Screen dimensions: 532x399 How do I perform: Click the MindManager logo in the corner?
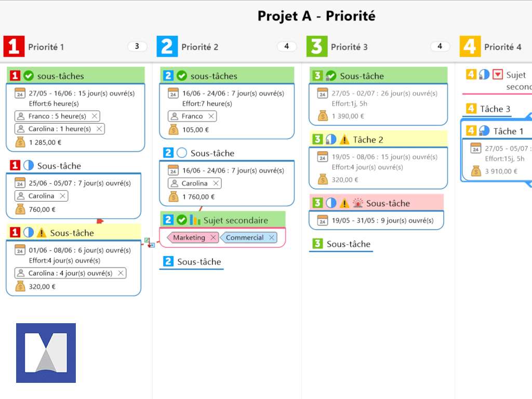pyautogui.click(x=46, y=353)
